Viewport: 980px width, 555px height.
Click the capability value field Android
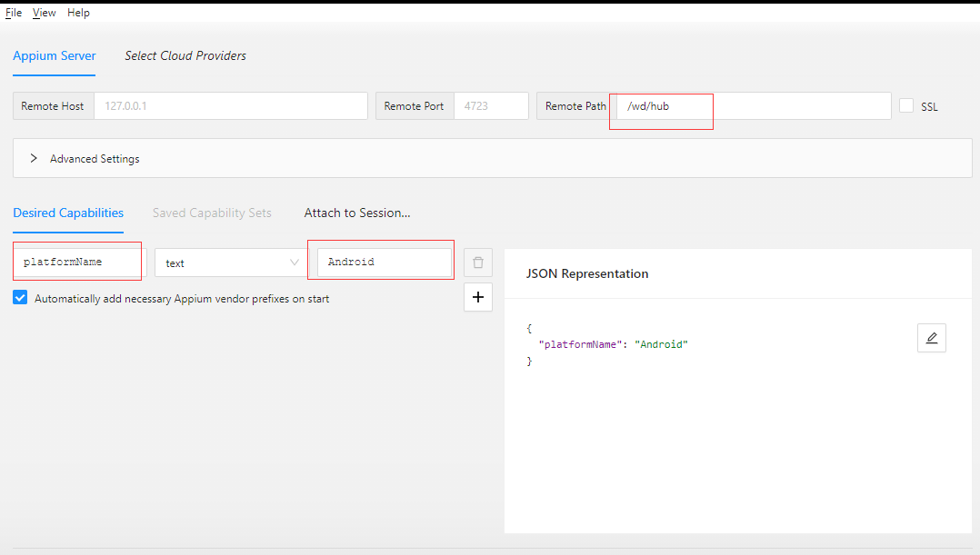pyautogui.click(x=385, y=263)
